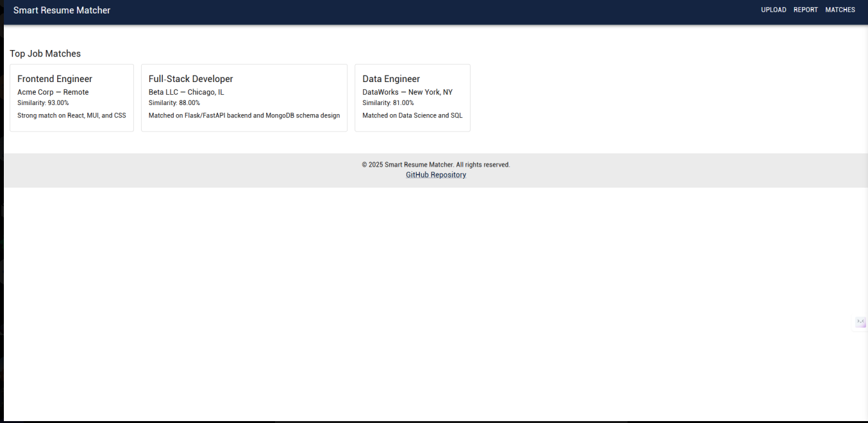Viewport: 868px width, 423px height.
Task: Open UPLOAD from the navigation bar
Action: click(773, 10)
